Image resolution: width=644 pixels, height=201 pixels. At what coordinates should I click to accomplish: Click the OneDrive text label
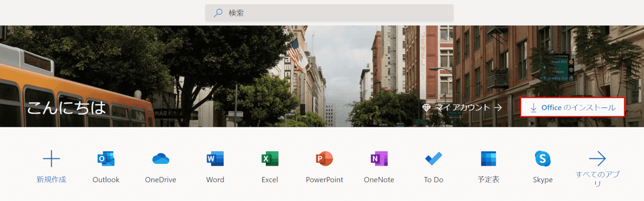point(161,180)
